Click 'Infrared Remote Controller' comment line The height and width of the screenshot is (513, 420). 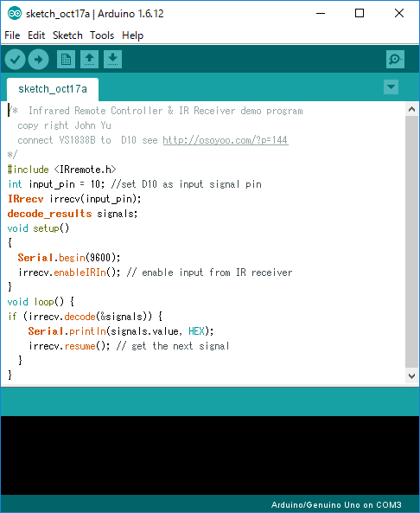coord(156,111)
